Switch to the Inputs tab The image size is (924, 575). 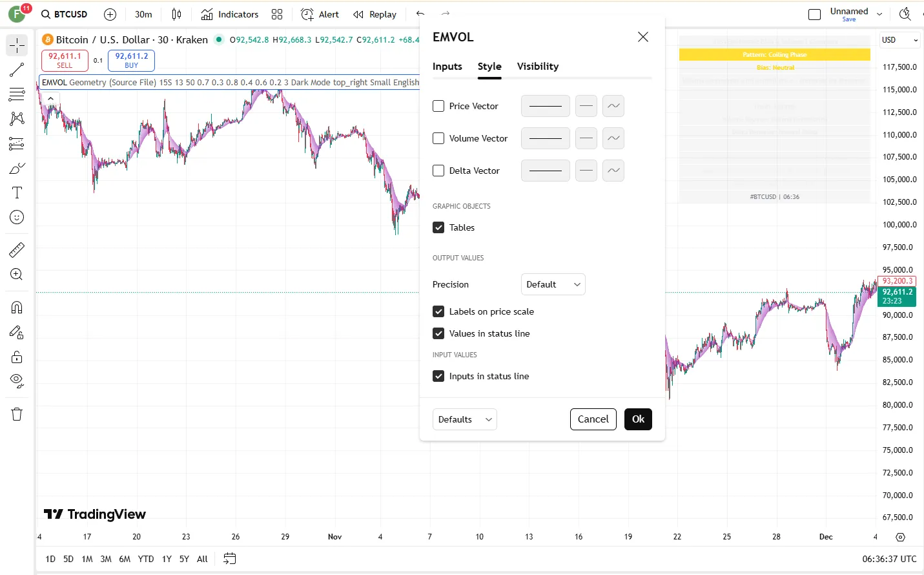pyautogui.click(x=447, y=67)
